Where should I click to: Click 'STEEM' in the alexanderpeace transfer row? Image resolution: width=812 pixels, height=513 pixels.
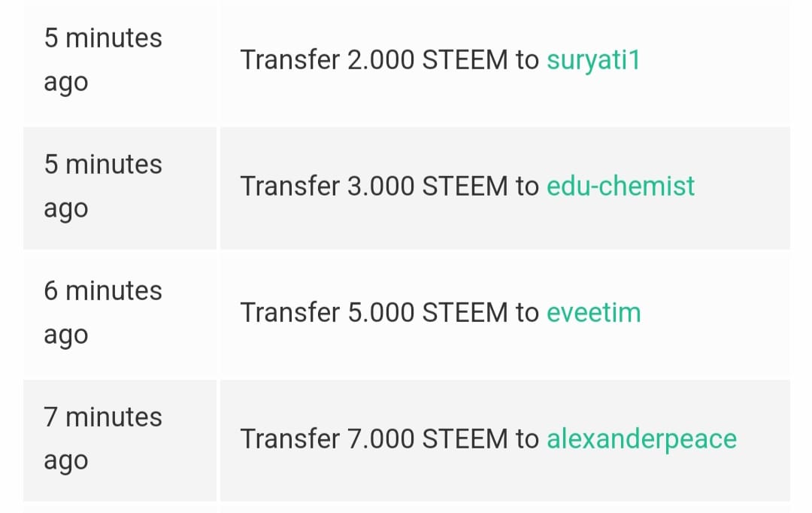[x=465, y=439]
